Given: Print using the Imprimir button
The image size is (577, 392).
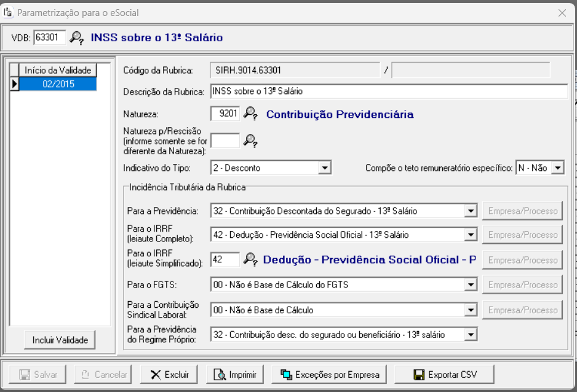Looking at the screenshot, I should click(x=234, y=374).
